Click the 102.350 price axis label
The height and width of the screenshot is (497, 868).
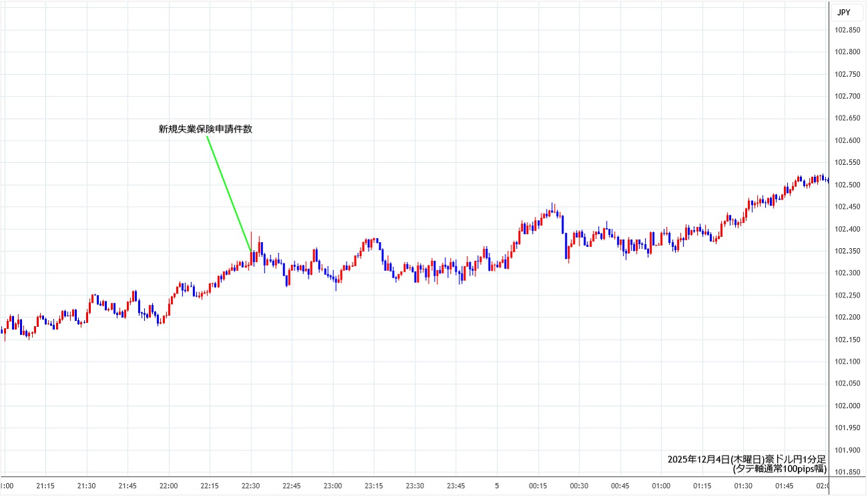click(x=847, y=251)
